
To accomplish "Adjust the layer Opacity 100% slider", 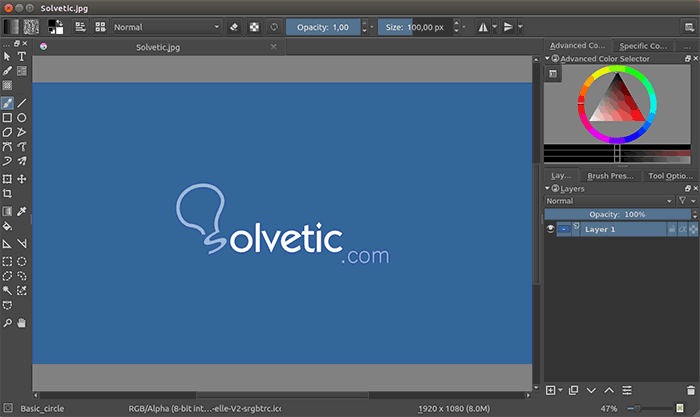I will click(617, 214).
